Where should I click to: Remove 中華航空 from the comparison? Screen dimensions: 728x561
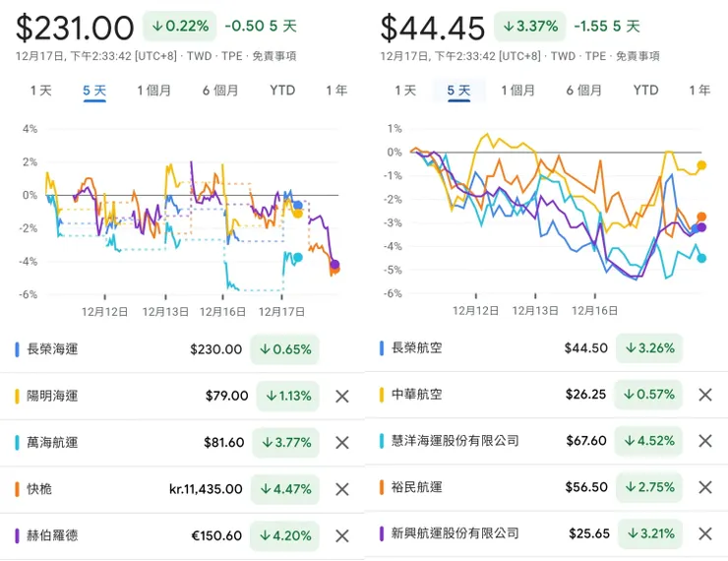point(705,395)
